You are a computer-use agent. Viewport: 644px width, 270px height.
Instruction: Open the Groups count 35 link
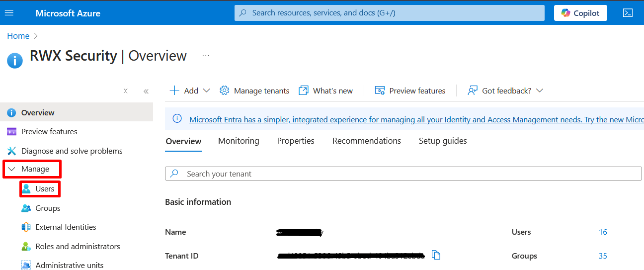(x=603, y=256)
